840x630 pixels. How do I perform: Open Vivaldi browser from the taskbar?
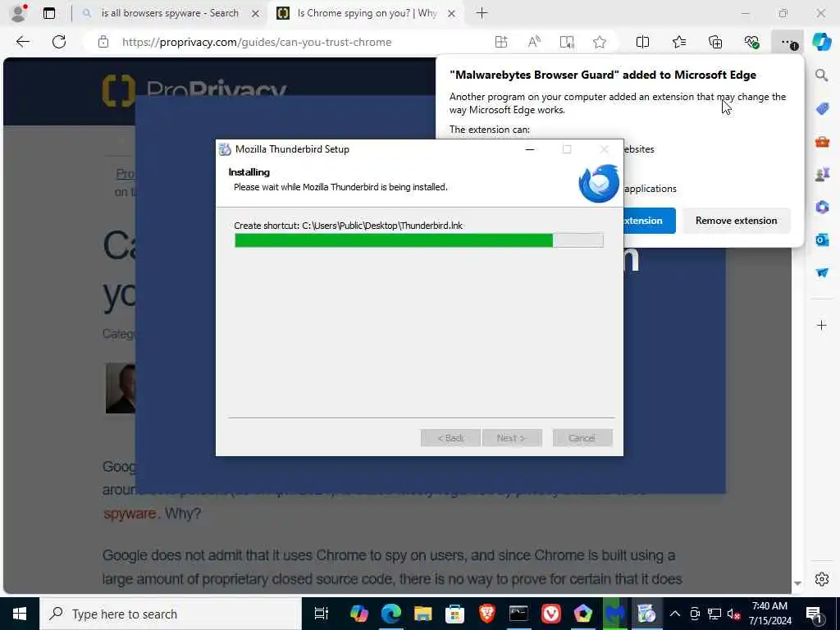550,614
